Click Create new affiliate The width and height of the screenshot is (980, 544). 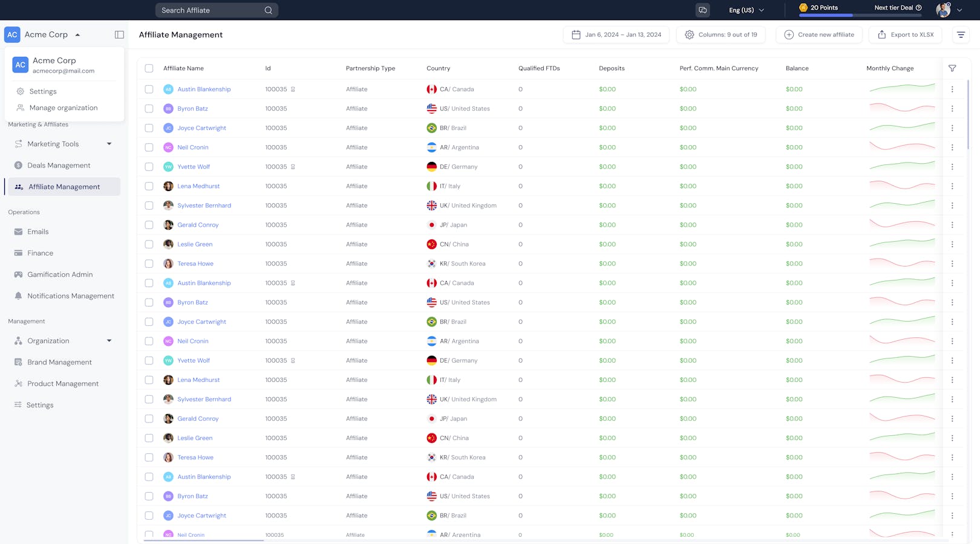point(818,34)
